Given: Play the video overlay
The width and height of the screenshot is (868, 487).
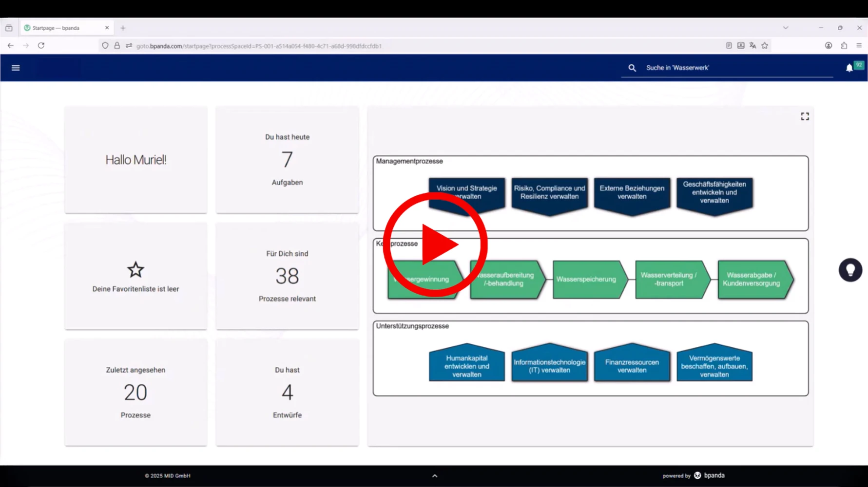Looking at the screenshot, I should (435, 244).
